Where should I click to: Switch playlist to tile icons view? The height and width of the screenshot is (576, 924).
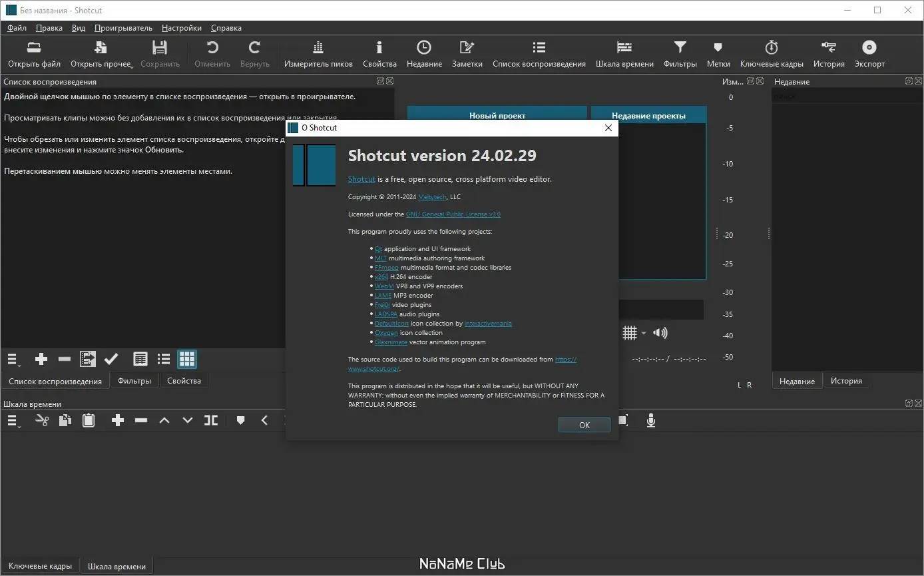187,360
